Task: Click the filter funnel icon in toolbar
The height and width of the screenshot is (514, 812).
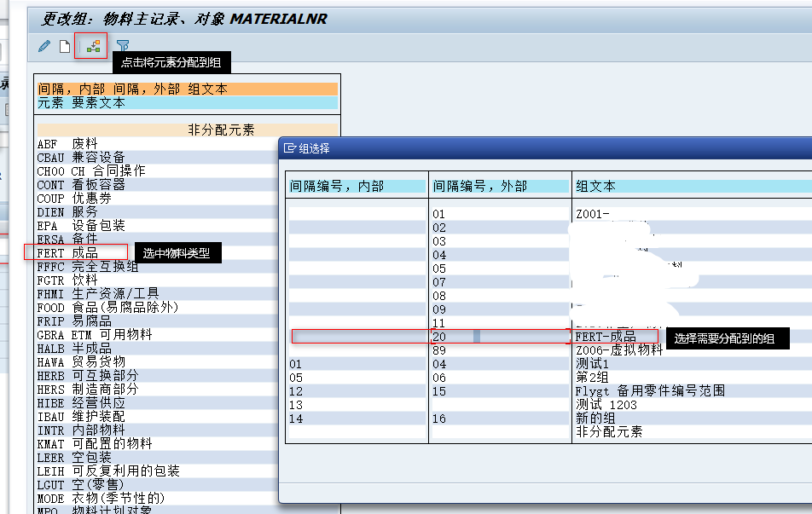Action: point(123,46)
